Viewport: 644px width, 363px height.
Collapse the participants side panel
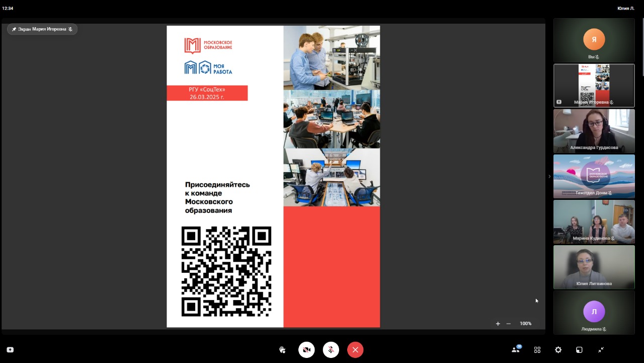click(549, 176)
